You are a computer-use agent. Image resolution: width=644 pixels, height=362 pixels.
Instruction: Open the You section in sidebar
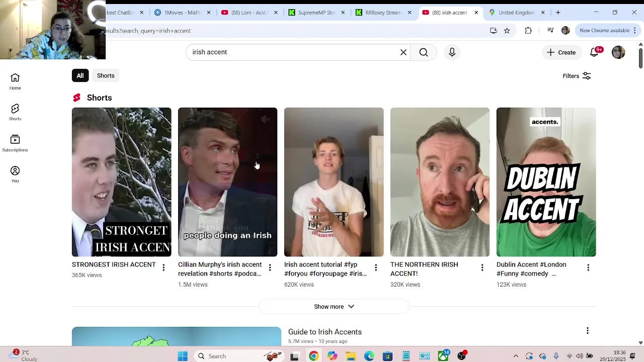15,174
